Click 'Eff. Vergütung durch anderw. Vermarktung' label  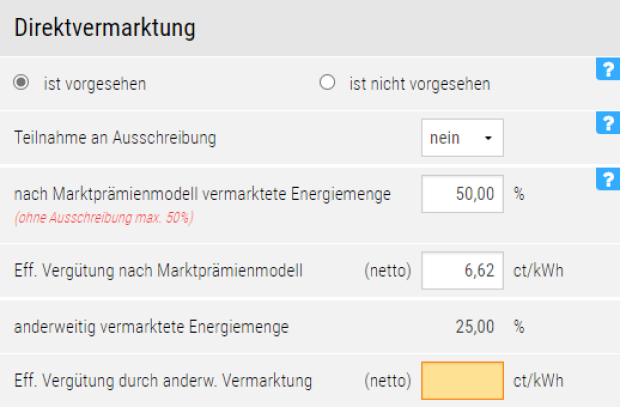163,380
